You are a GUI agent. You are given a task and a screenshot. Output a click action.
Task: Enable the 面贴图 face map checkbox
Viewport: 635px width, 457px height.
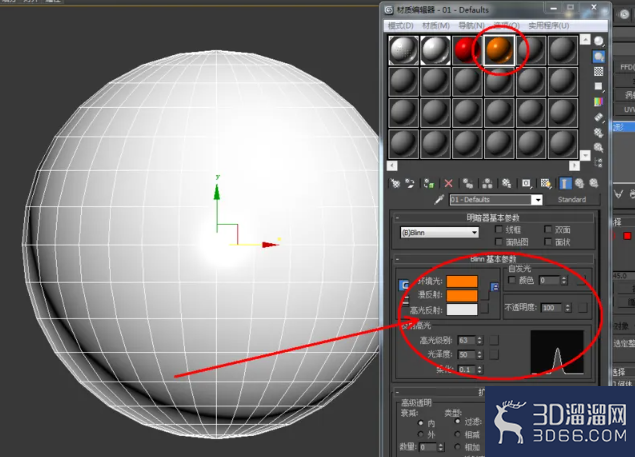click(x=499, y=242)
